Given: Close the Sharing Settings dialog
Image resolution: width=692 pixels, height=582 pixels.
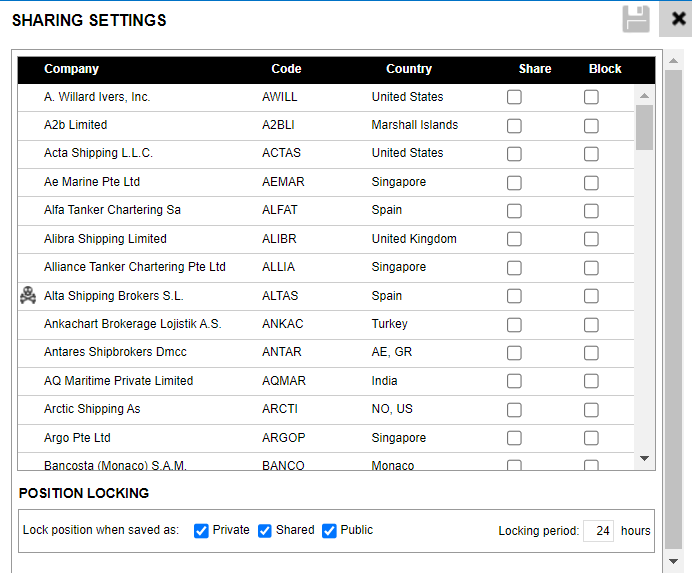Looking at the screenshot, I should [677, 19].
